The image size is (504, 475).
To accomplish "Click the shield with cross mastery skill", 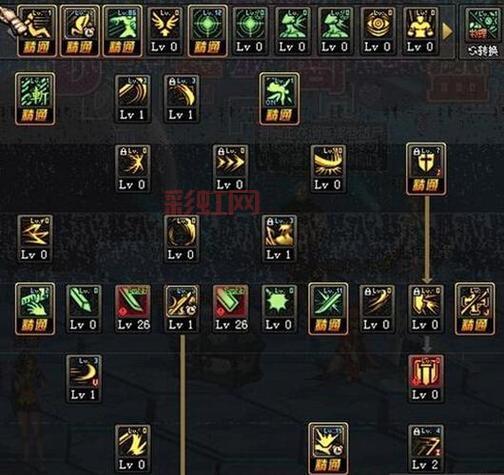I will point(426,169).
